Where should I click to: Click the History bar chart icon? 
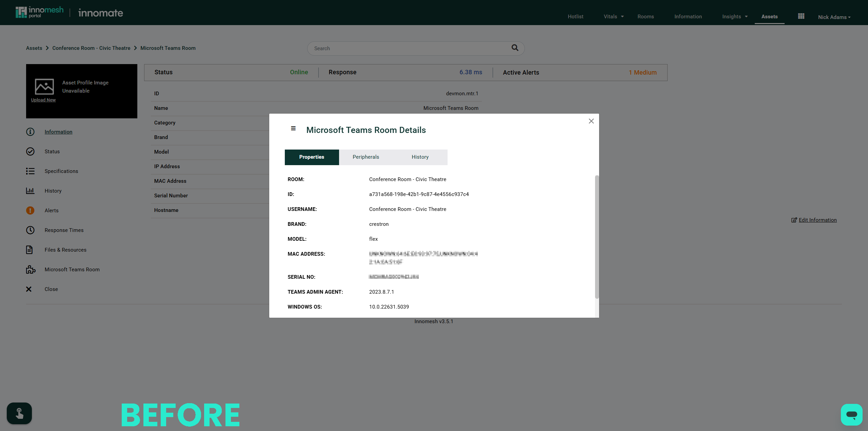click(30, 191)
